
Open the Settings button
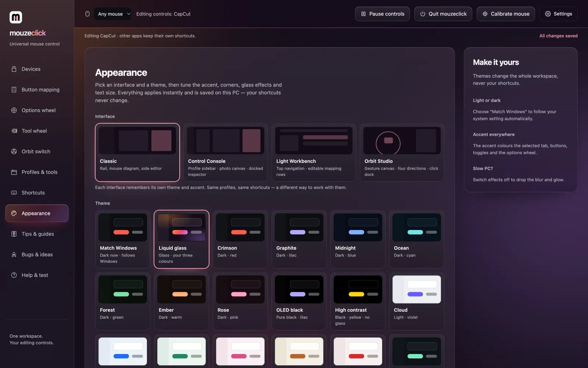point(558,14)
